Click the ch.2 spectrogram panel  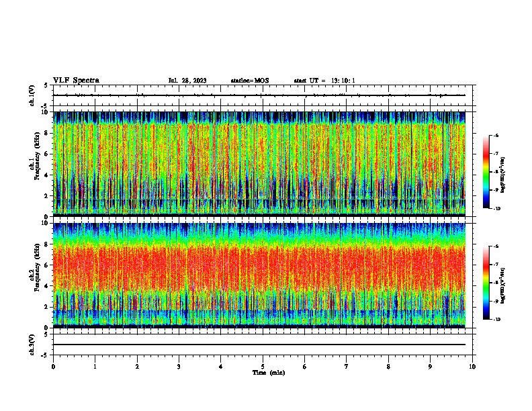[259, 275]
